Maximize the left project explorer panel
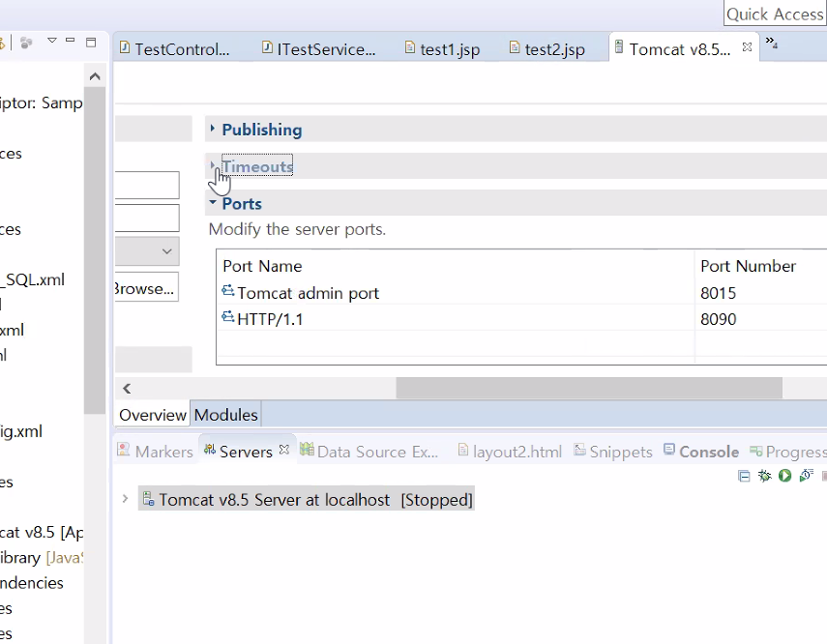This screenshot has width=827, height=644. click(91, 43)
